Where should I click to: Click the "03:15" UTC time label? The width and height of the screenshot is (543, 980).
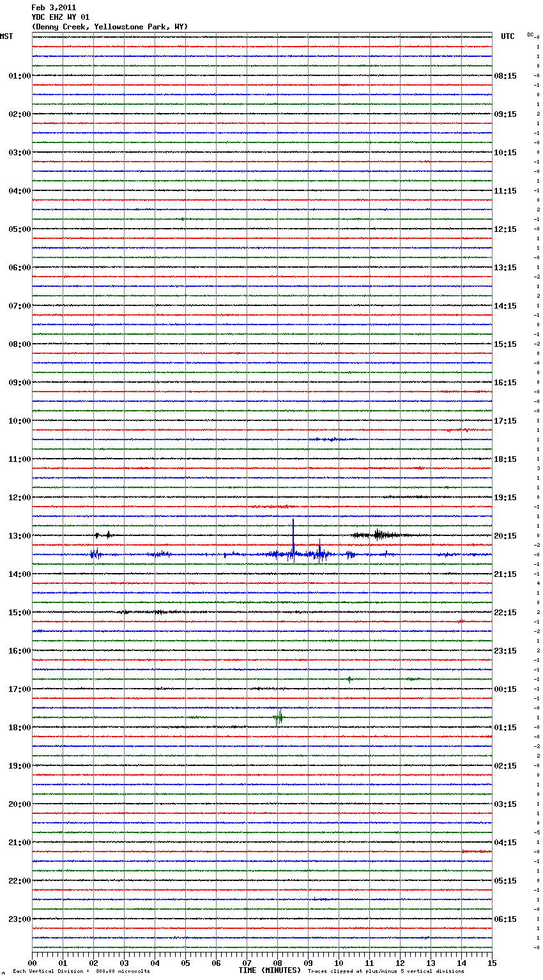pos(505,804)
